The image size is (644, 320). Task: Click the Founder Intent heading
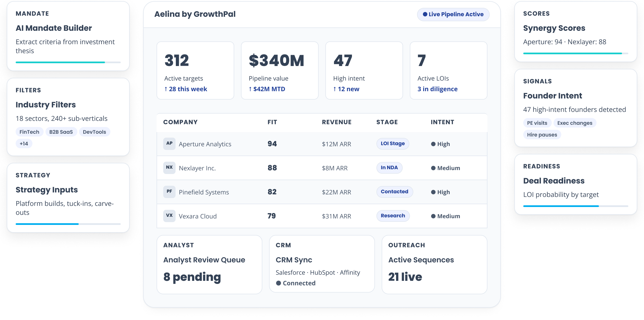[553, 96]
